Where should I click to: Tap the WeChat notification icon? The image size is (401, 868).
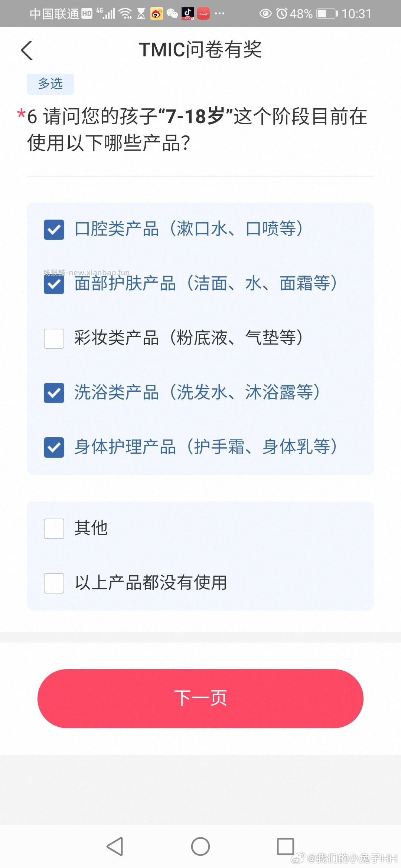(172, 14)
